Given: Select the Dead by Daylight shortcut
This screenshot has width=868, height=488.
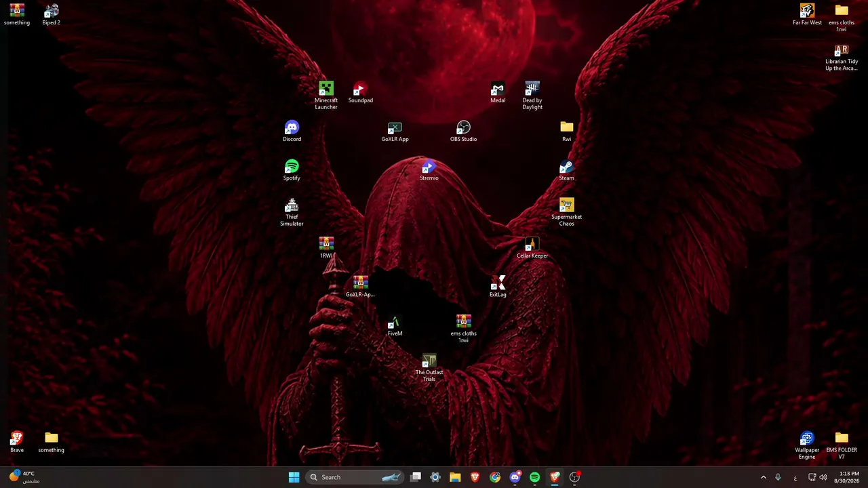Looking at the screenshot, I should coord(532,96).
